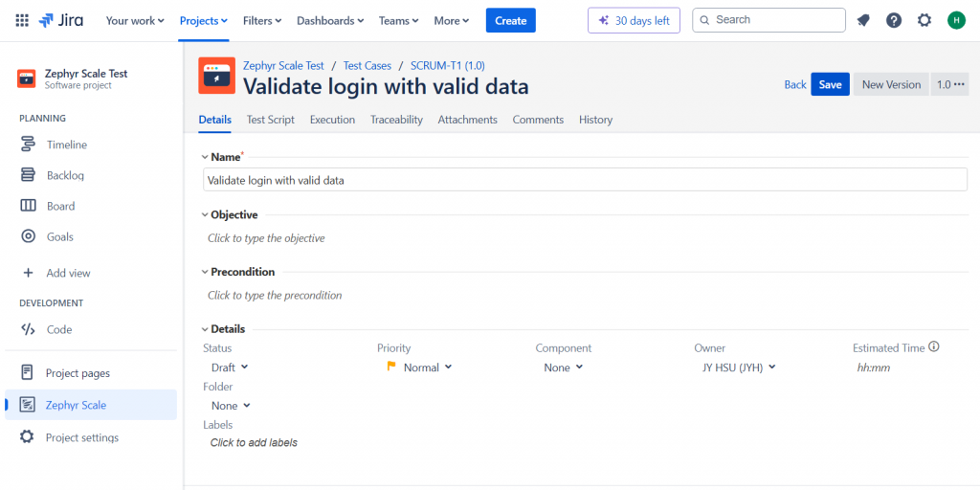Click the help question mark icon
980x490 pixels.
(x=894, y=20)
